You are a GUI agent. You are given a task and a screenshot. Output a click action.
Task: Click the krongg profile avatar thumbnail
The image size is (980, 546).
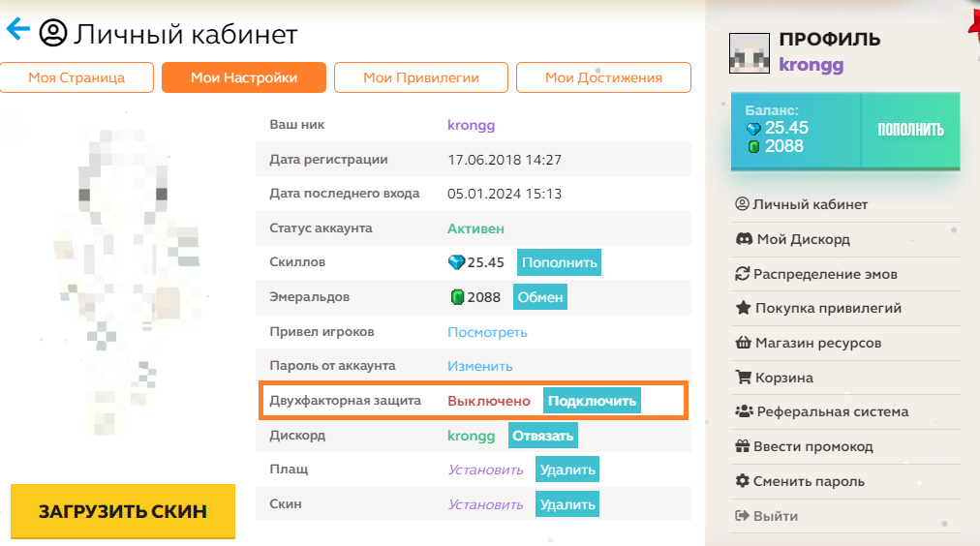point(750,53)
